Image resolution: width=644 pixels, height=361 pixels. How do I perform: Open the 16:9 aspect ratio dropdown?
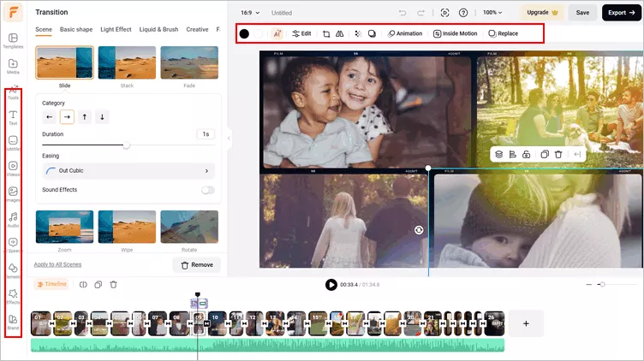(x=250, y=13)
